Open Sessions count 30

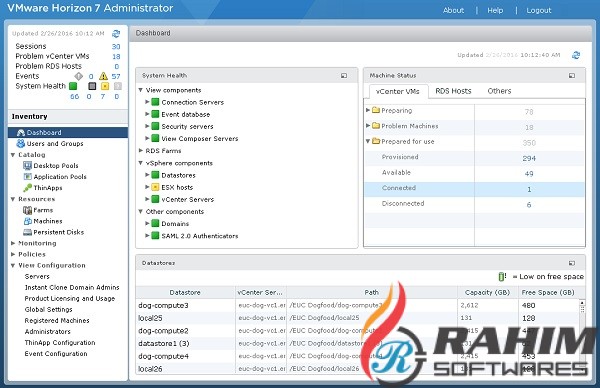[x=116, y=47]
